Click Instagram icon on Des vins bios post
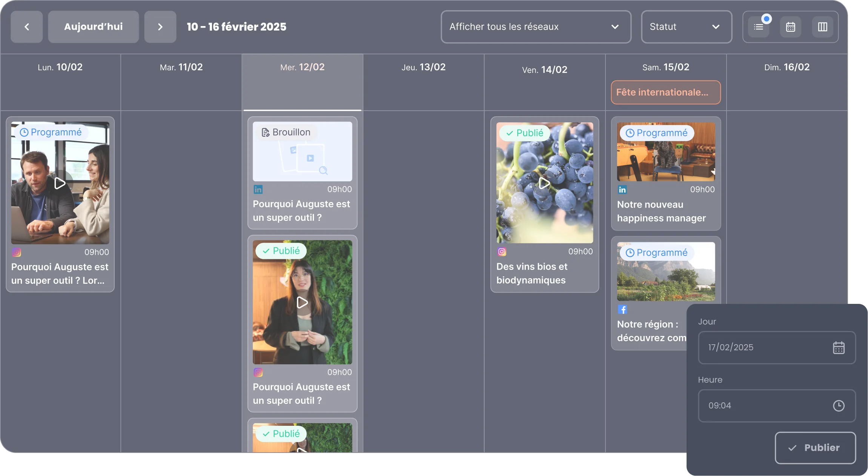Image resolution: width=868 pixels, height=476 pixels. tap(502, 252)
